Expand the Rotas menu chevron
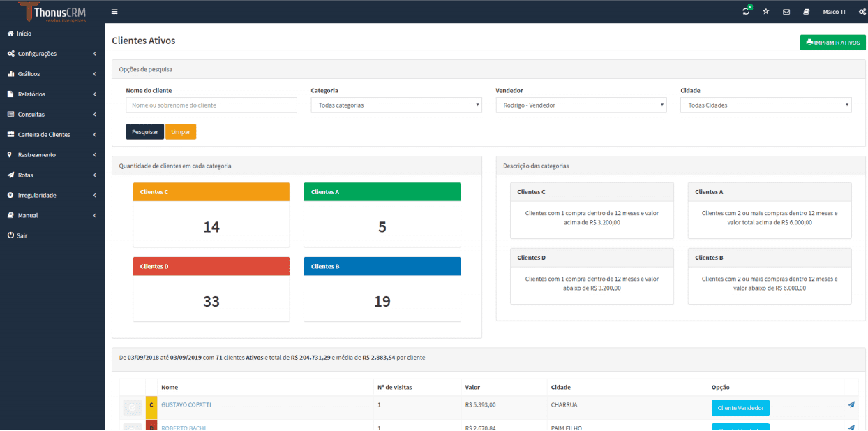This screenshot has height=431, width=868. tap(94, 175)
